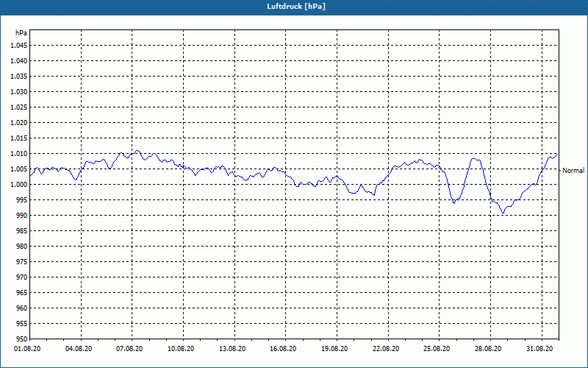Click the 1.020 axis label
The height and width of the screenshot is (368, 588).
pos(19,122)
